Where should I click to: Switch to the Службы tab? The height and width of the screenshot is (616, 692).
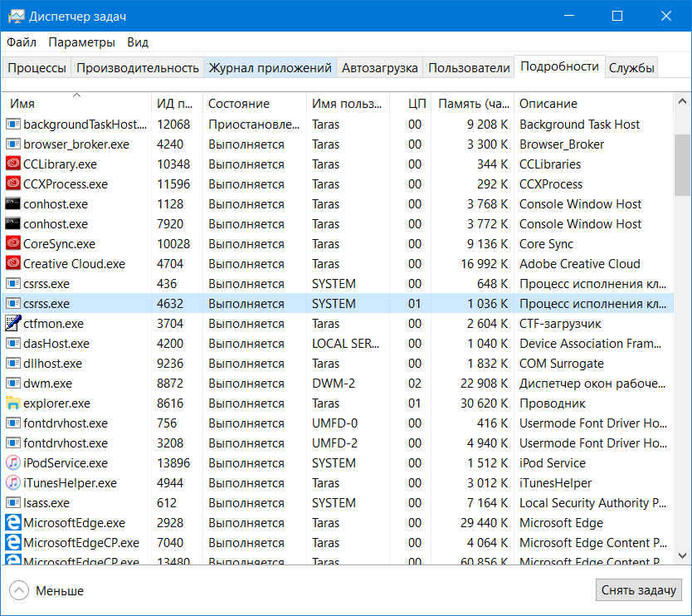click(631, 68)
